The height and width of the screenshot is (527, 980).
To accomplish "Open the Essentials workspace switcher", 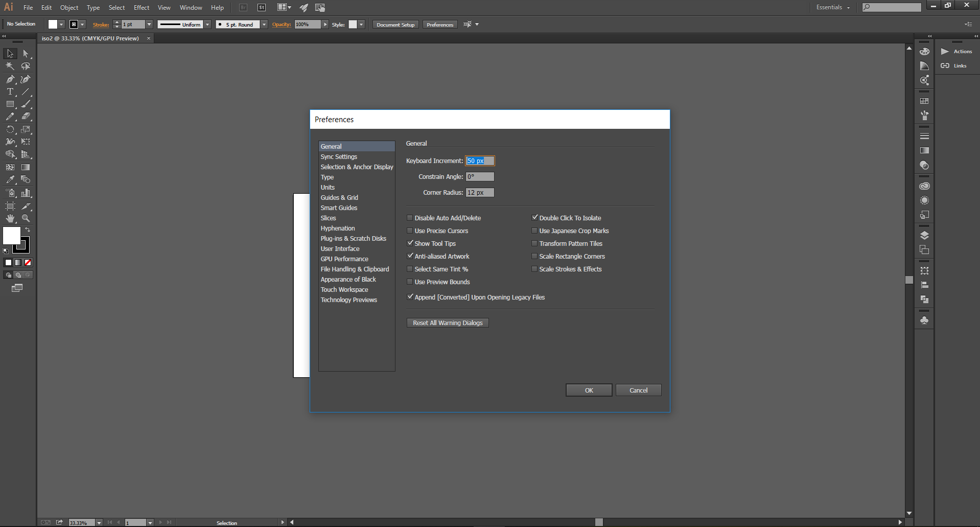I will pyautogui.click(x=833, y=7).
